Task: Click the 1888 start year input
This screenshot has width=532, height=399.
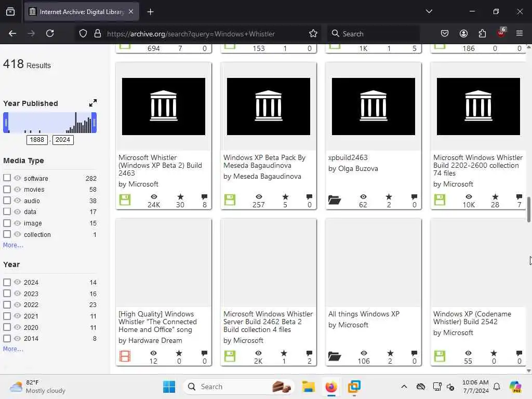Action: (37, 140)
